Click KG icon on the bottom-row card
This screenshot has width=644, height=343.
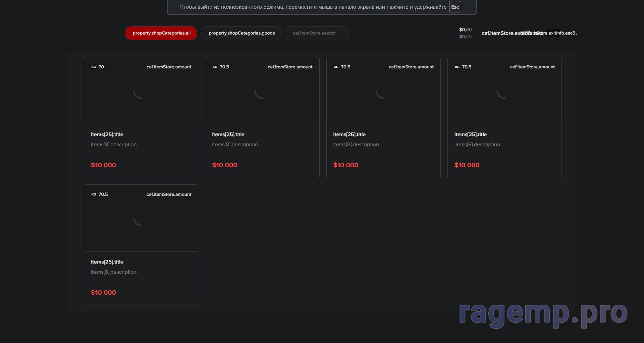click(94, 194)
